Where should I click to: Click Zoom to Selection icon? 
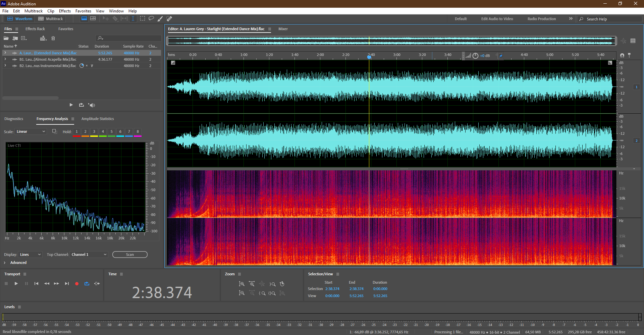272,293
